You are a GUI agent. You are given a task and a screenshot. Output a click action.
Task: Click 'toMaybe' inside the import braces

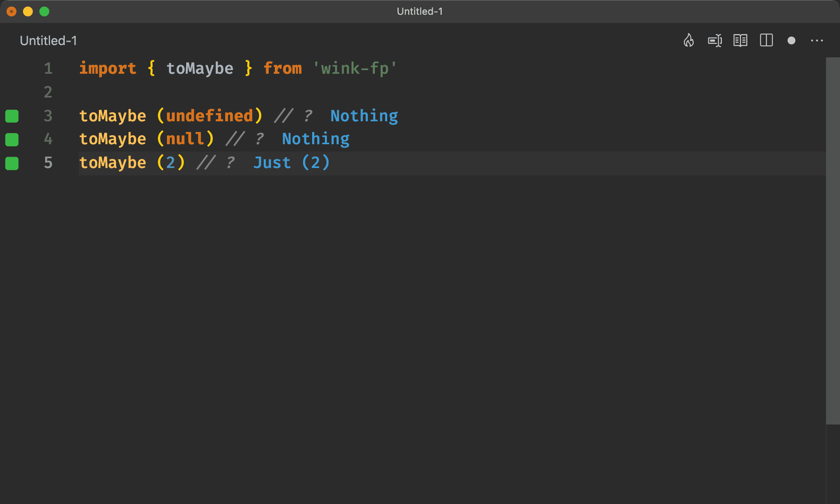[200, 68]
